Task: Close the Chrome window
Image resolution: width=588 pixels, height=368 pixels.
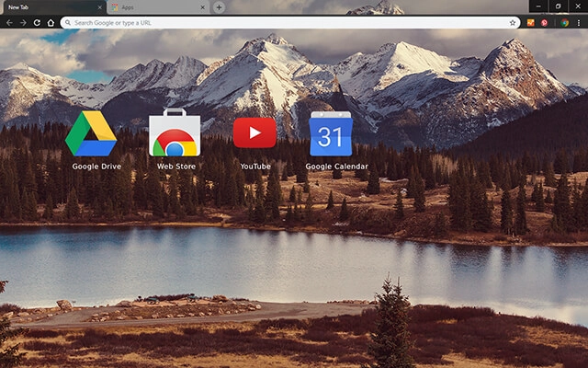Action: pyautogui.click(x=578, y=6)
